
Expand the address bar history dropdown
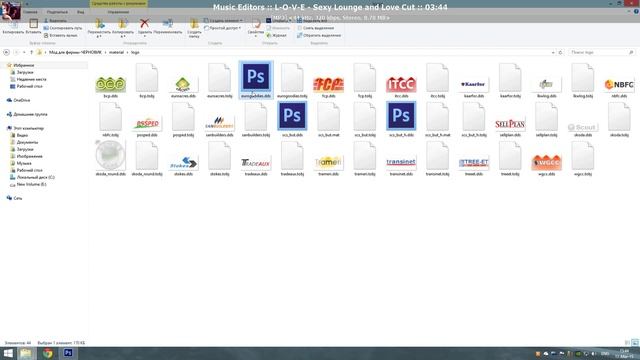pos(553,52)
